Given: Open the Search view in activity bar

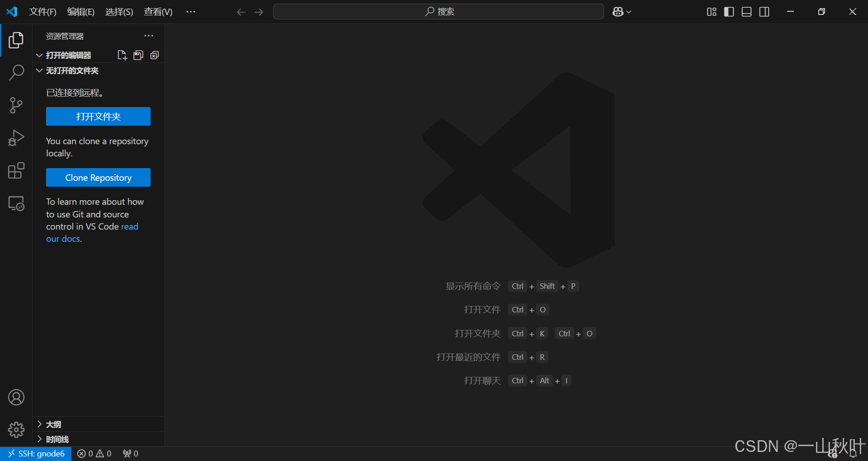Looking at the screenshot, I should pyautogui.click(x=16, y=72).
